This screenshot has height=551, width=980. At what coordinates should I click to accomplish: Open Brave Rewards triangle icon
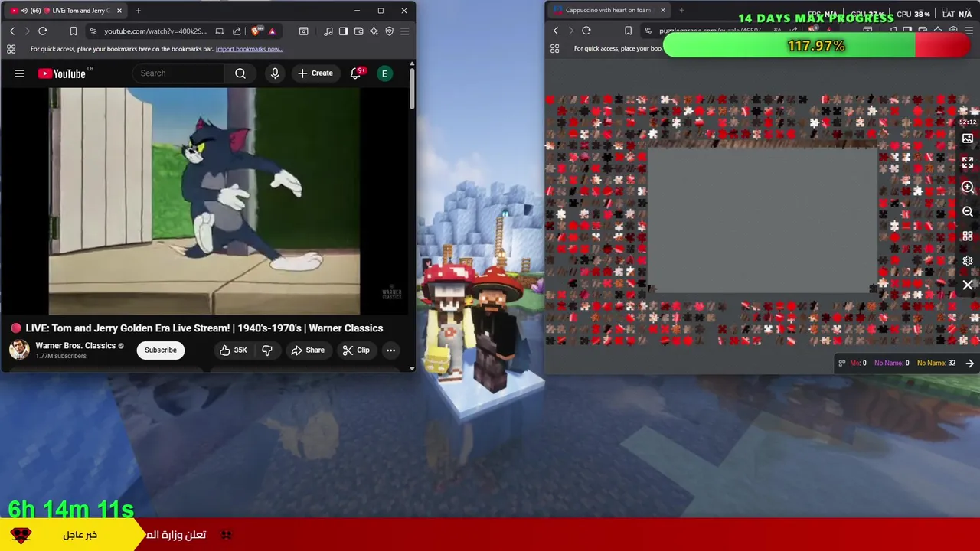coord(272,31)
